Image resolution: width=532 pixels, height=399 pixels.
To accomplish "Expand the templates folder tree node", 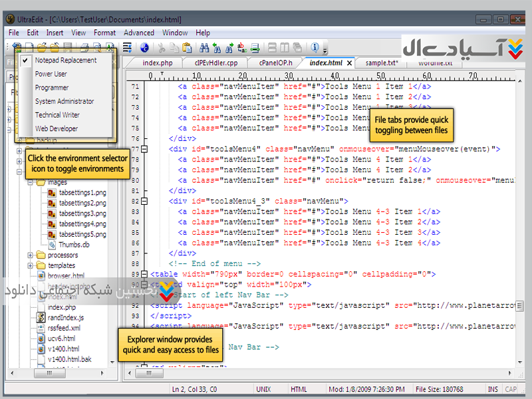I will coord(31,265).
